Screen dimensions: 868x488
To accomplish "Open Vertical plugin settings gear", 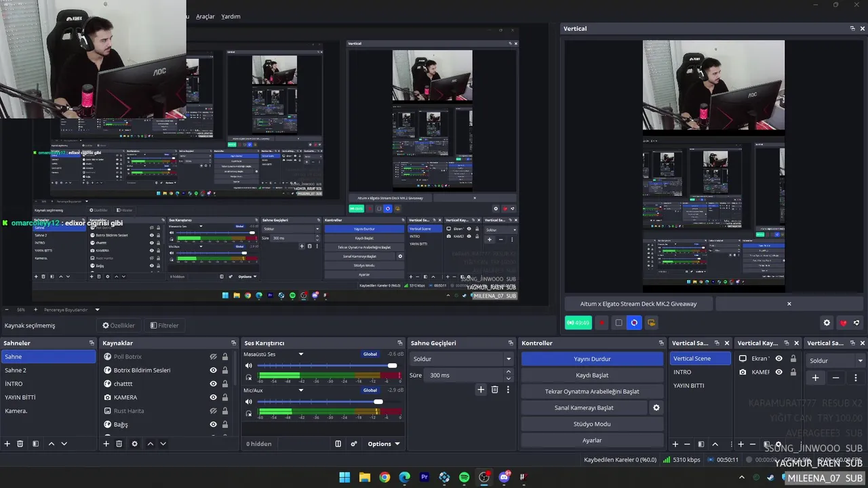I will [x=827, y=323].
